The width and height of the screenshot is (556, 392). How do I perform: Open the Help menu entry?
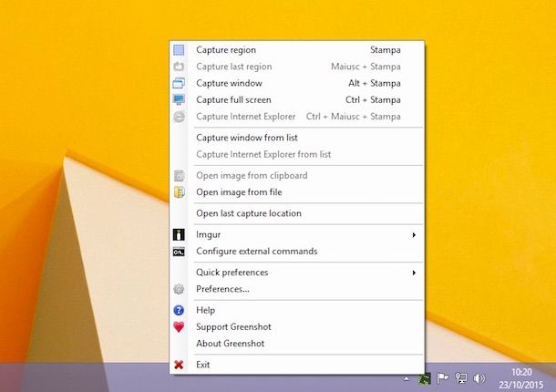click(297, 310)
